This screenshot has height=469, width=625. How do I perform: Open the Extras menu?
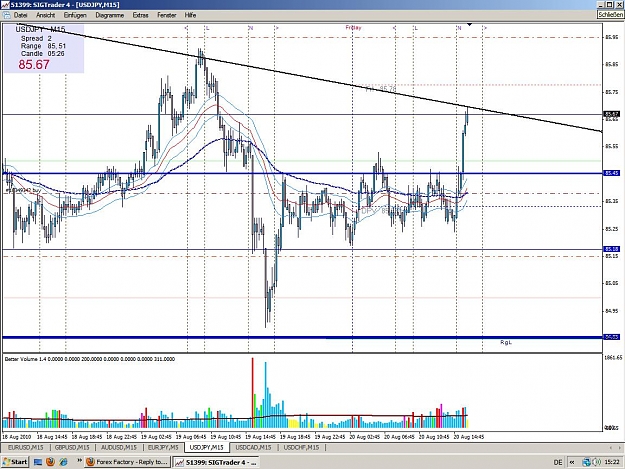[x=140, y=15]
